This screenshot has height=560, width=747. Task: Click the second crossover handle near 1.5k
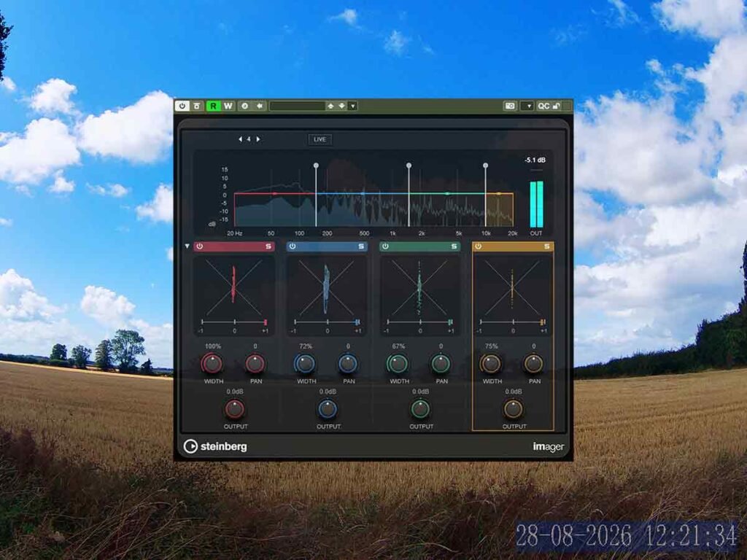(409, 166)
